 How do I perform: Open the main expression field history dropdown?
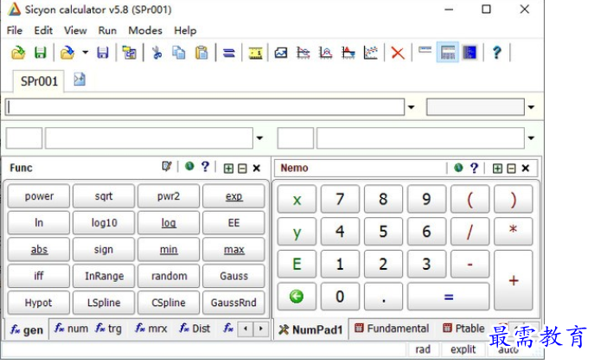click(411, 107)
